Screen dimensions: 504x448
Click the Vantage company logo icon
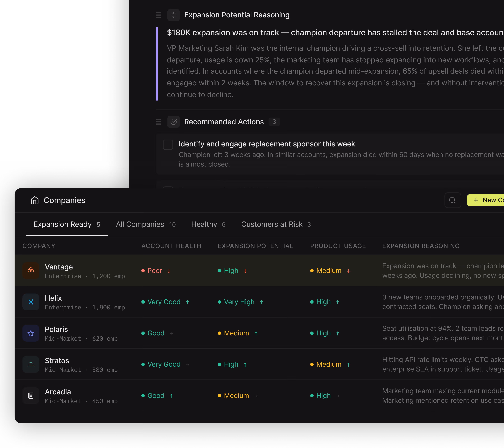click(31, 270)
